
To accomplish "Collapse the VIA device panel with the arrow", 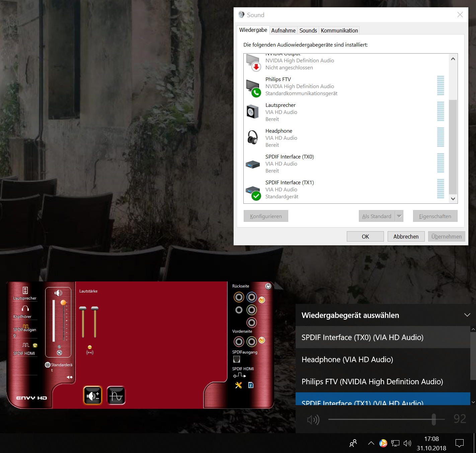I will (69, 377).
